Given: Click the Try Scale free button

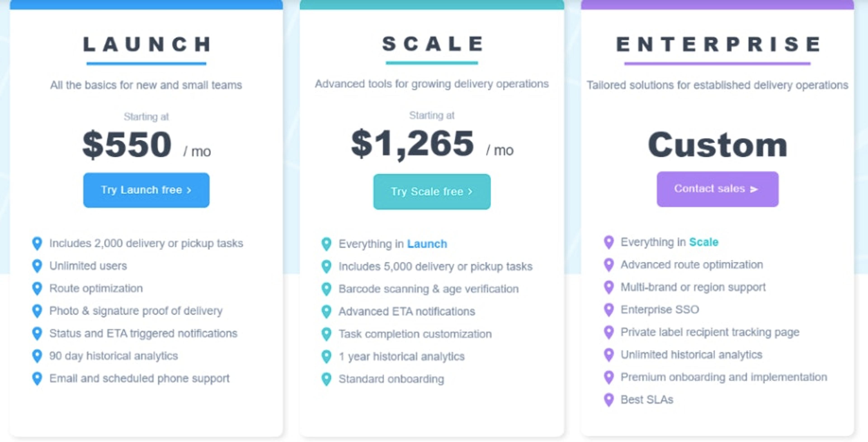Looking at the screenshot, I should point(432,192).
